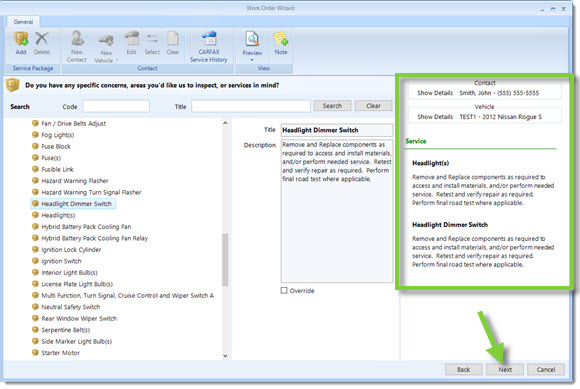
Task: Select the Starter Motor service
Action: [x=61, y=353]
